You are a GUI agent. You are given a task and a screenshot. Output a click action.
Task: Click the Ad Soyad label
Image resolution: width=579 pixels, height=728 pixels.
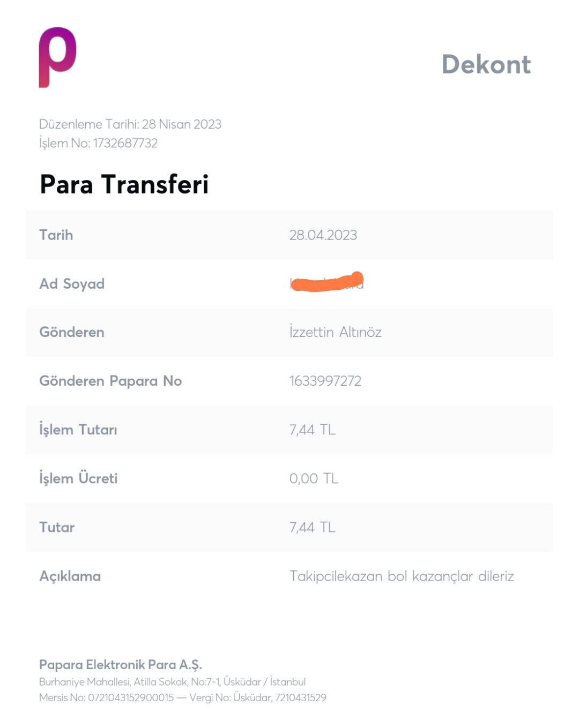72,284
